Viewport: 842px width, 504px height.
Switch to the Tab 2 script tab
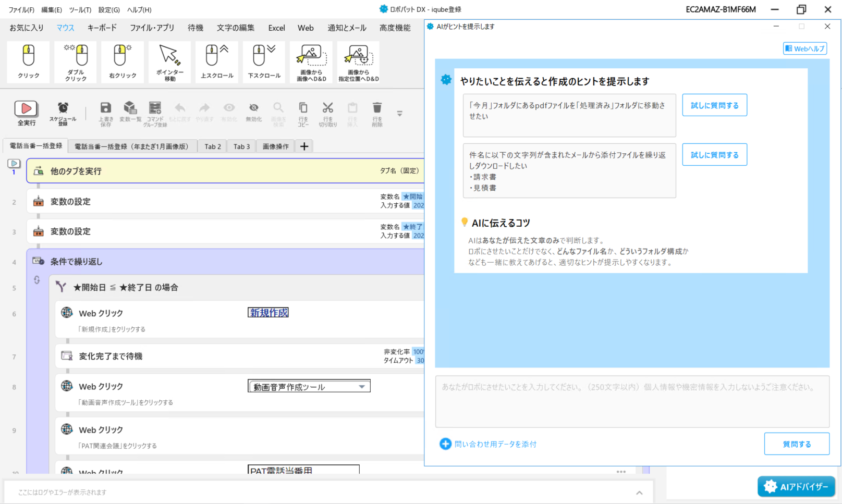point(212,146)
